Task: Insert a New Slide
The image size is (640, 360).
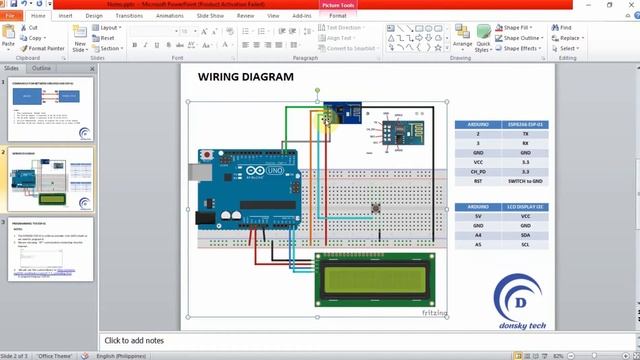Action: (80, 38)
